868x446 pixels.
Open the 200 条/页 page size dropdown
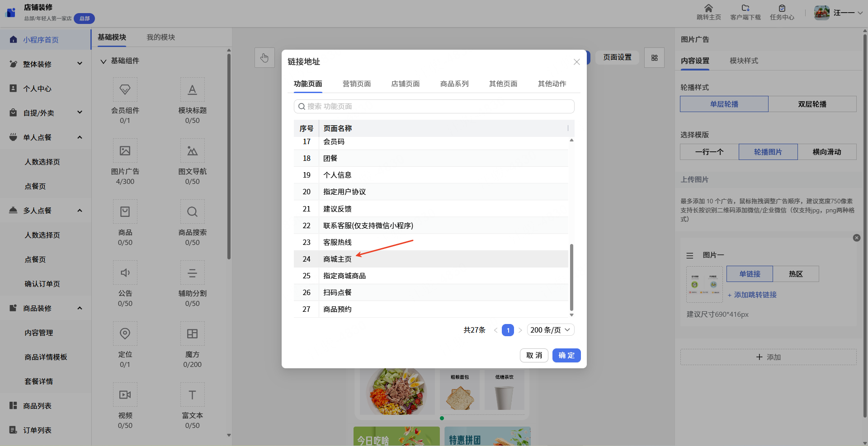click(551, 330)
